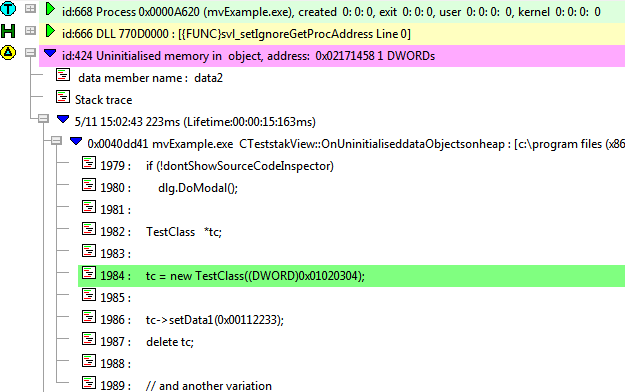Image resolution: width=625 pixels, height=392 pixels.
Task: Select line 'delete tc;'
Action: 147,342
